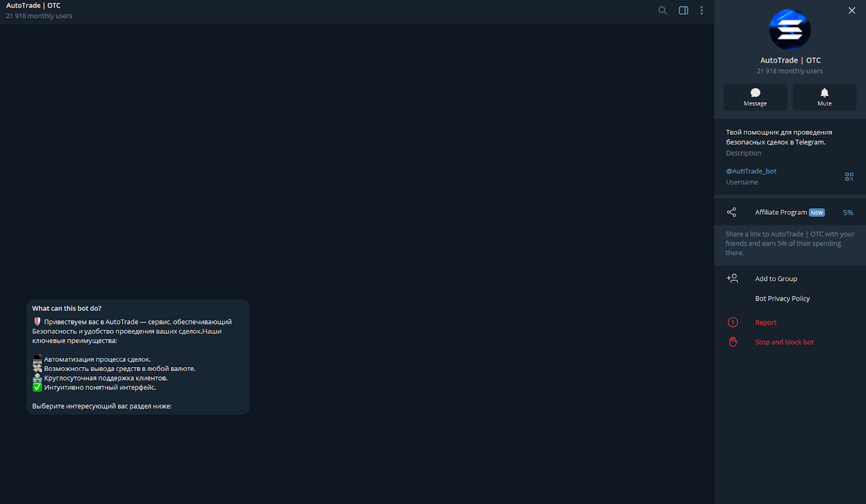Click the stop hand icon
This screenshot has width=866, height=504.
pos(733,342)
